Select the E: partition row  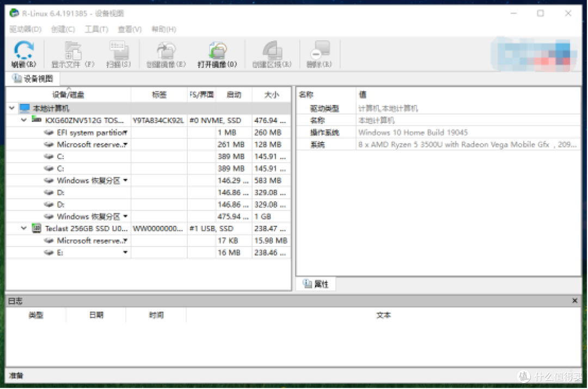[149, 252]
